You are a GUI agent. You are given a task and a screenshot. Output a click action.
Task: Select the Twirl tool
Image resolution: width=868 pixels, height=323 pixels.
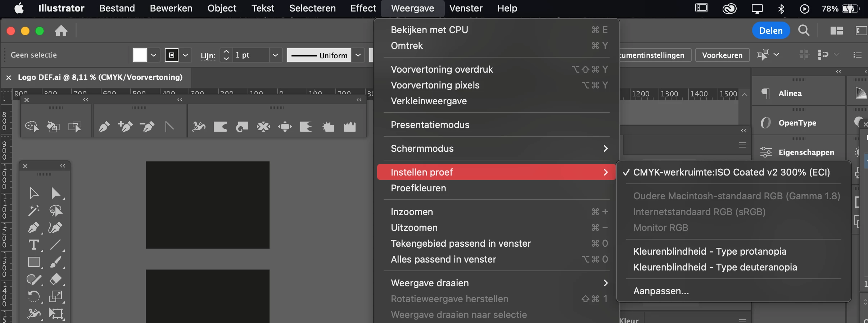point(242,127)
